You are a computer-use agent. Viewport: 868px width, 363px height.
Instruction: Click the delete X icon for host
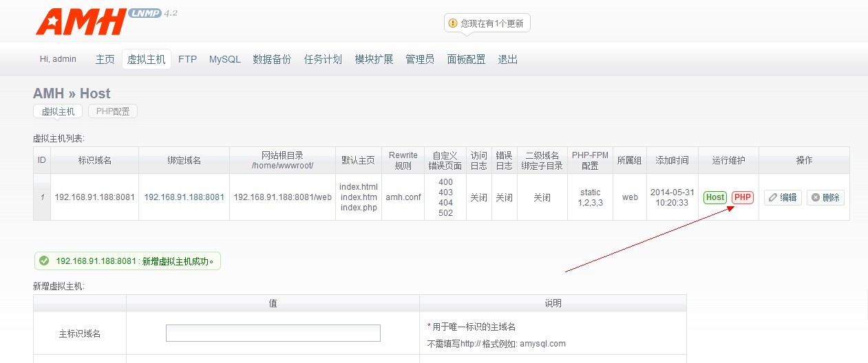point(816,197)
